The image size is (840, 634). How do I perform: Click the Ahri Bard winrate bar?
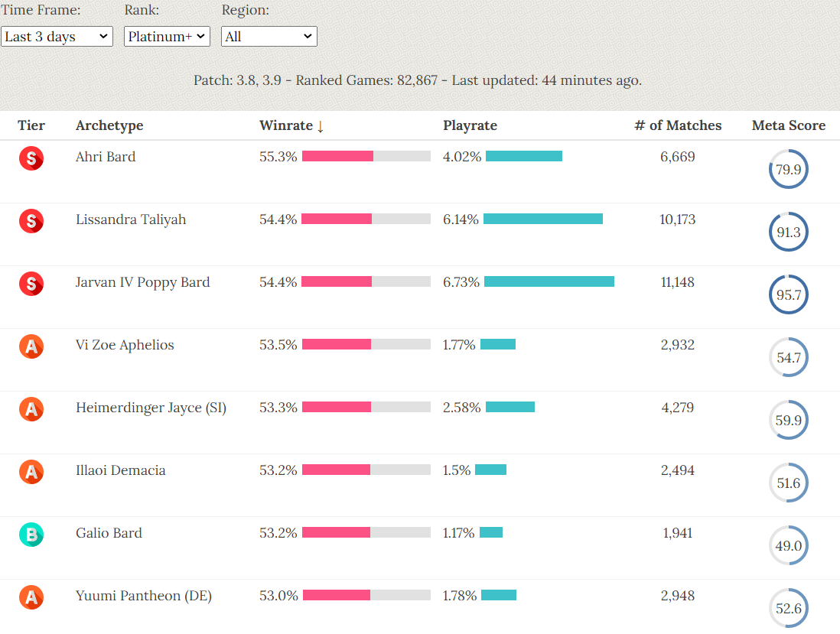pyautogui.click(x=366, y=156)
